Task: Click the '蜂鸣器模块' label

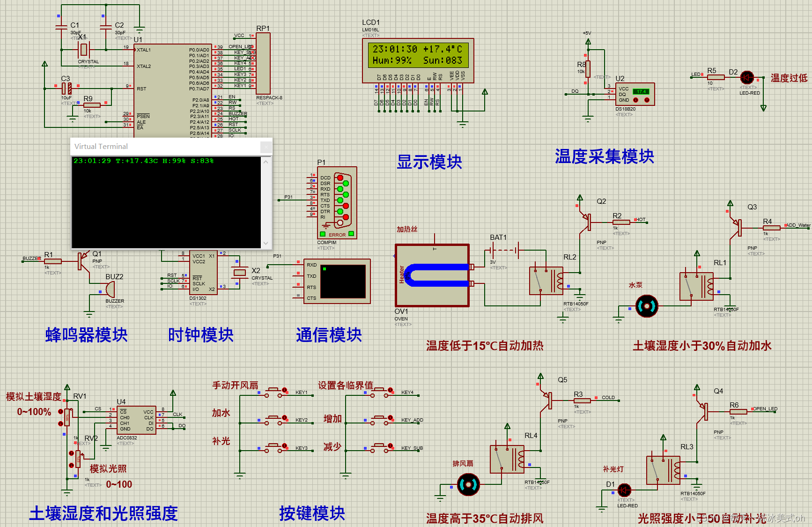Action: coord(86,335)
